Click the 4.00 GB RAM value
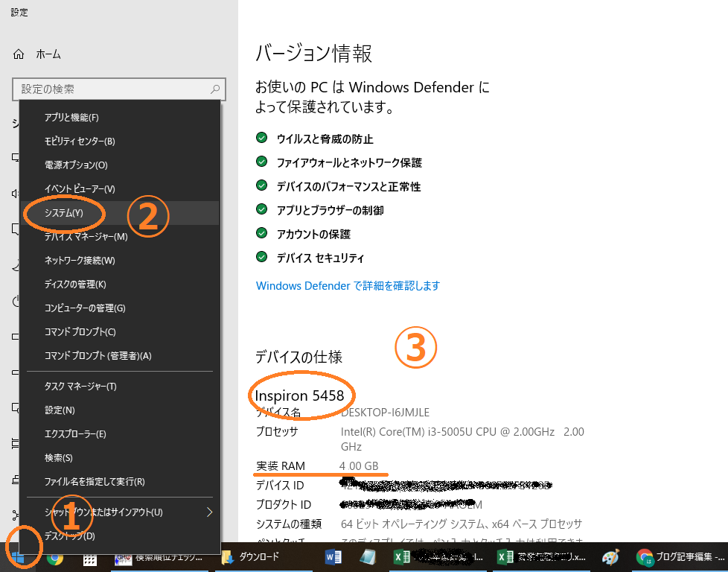The image size is (728, 572). pyautogui.click(x=359, y=466)
